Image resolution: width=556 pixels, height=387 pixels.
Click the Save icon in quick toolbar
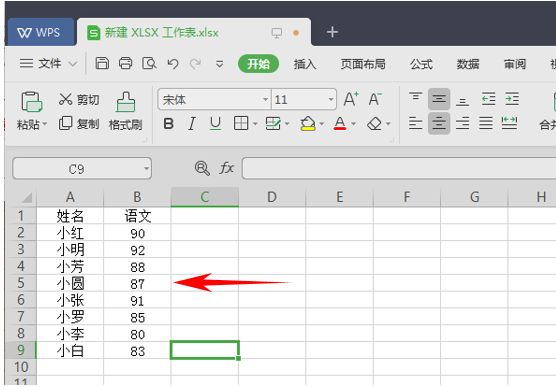pos(102,63)
